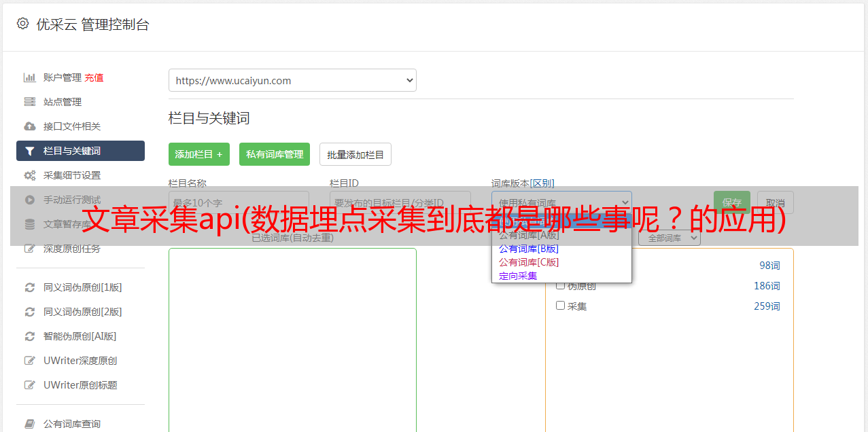Click the green 保存 button

coord(732,202)
